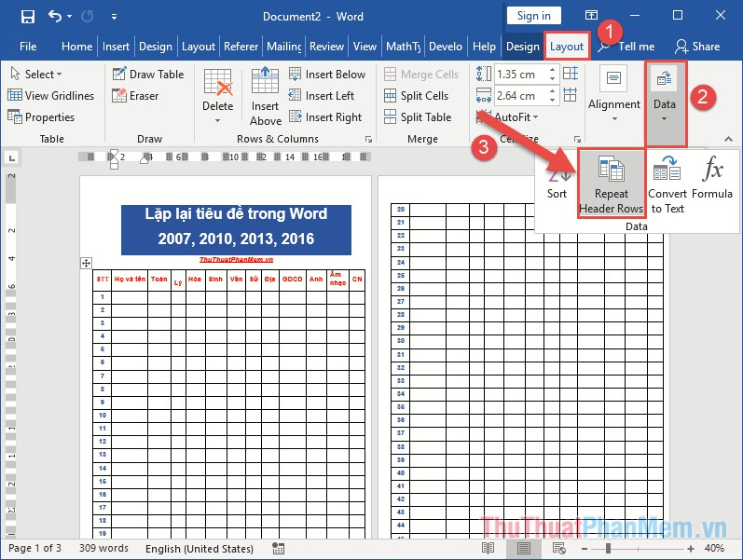Screen dimensions: 743x560
Task: Click the tab selector at ruler corner
Action: point(12,157)
